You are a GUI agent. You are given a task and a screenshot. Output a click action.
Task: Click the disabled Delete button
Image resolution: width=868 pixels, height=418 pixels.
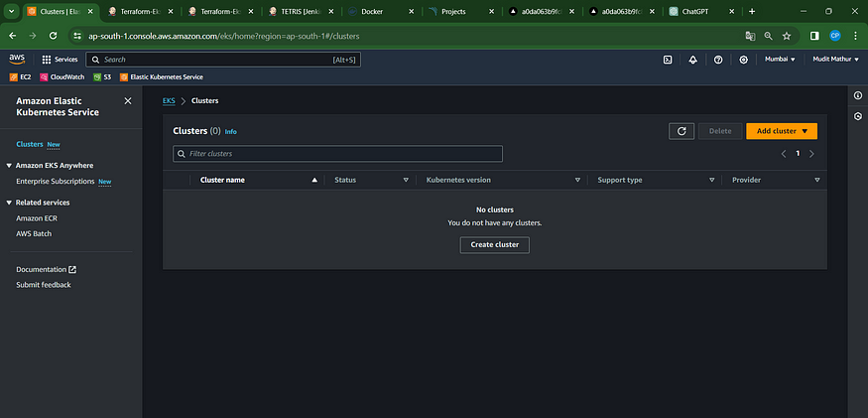(x=720, y=131)
